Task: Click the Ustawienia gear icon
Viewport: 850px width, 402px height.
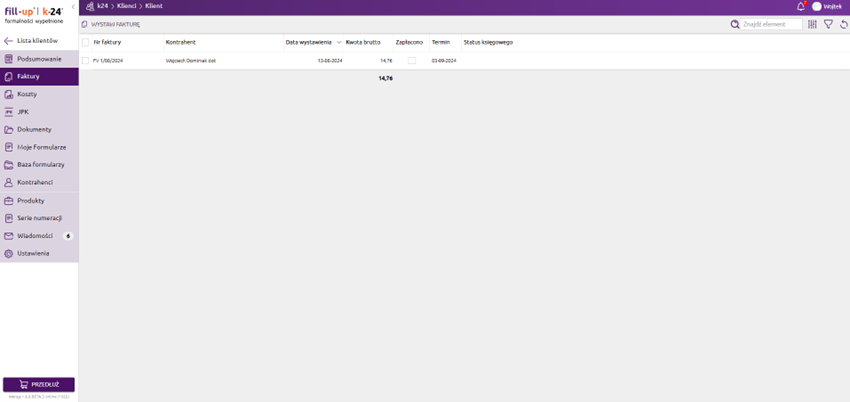Action: tap(8, 254)
